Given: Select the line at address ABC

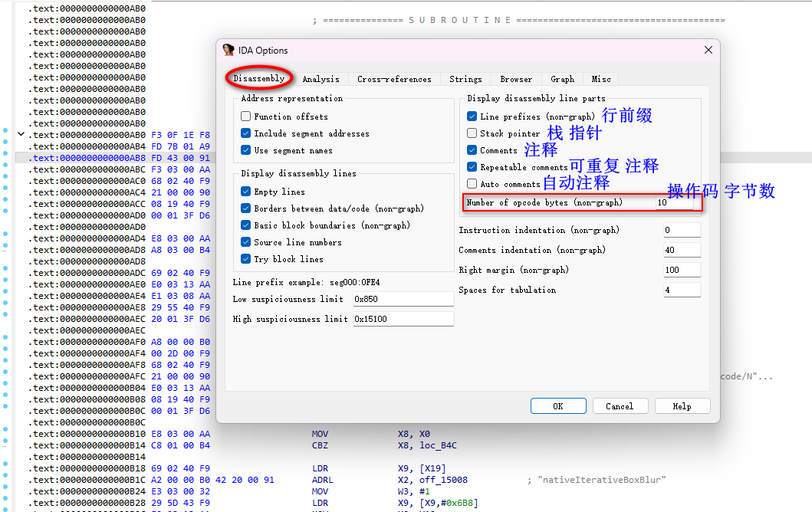Looking at the screenshot, I should click(119, 169).
